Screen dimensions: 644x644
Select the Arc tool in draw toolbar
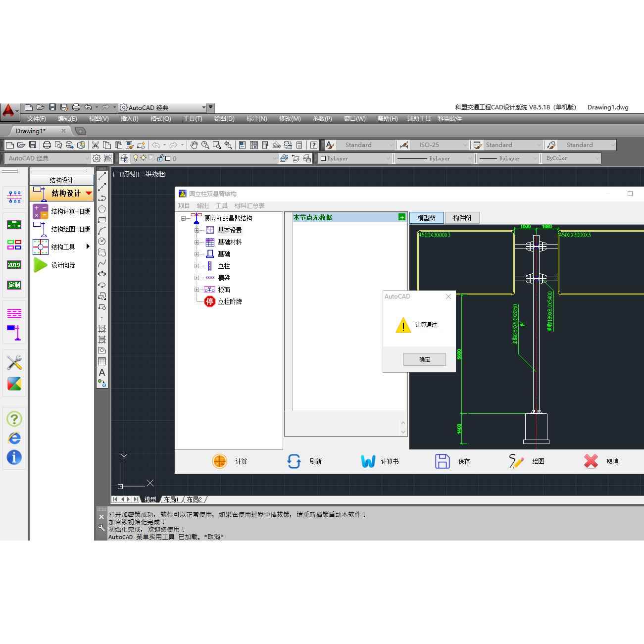pyautogui.click(x=102, y=231)
